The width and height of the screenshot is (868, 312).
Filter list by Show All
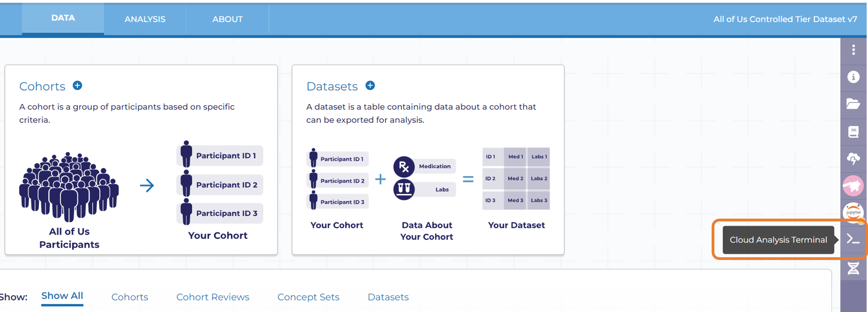point(62,296)
